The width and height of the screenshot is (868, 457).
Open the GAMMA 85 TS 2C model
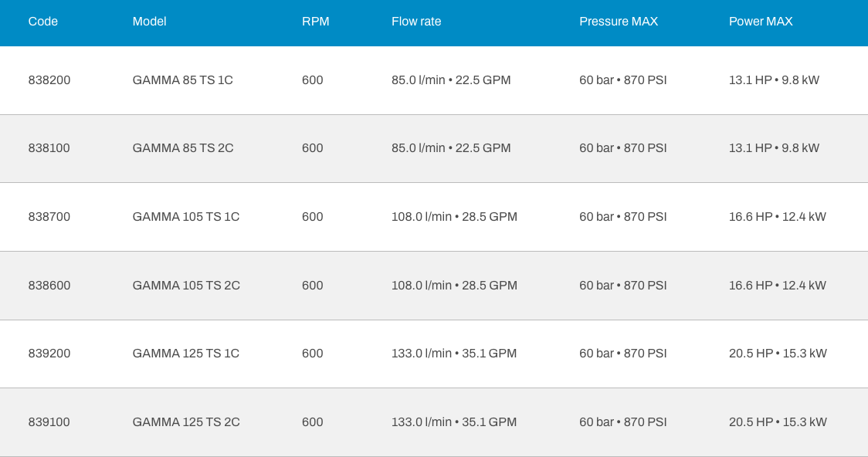(x=183, y=148)
